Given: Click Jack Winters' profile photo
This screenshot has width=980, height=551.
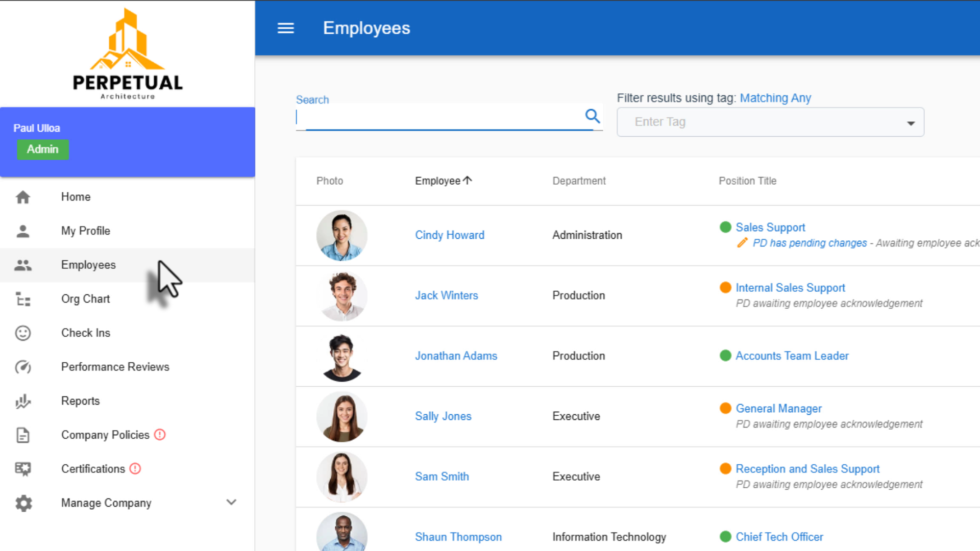Looking at the screenshot, I should click(342, 296).
